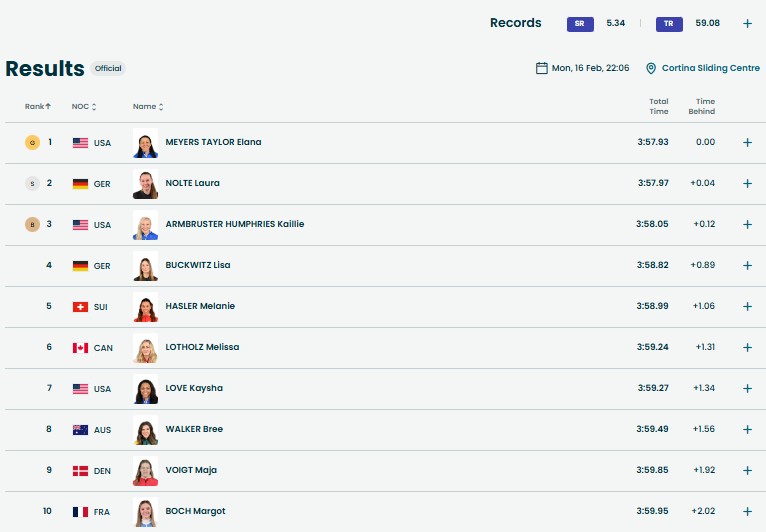The width and height of the screenshot is (766, 532).
Task: Click the bronze medal icon beside rank 3
Action: 32,224
